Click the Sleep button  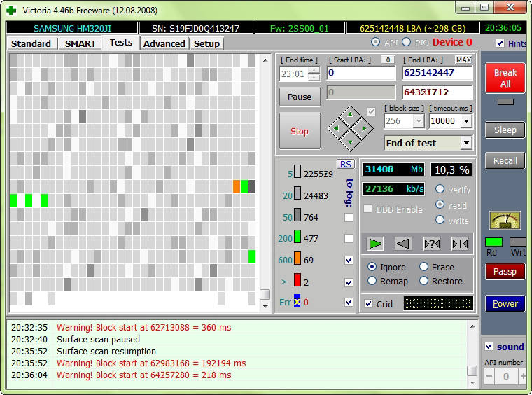coord(505,130)
